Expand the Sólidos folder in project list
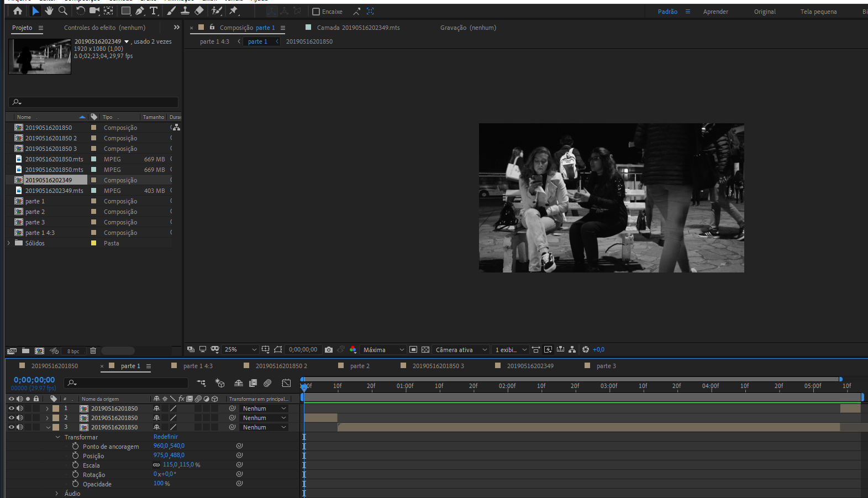 click(9, 243)
